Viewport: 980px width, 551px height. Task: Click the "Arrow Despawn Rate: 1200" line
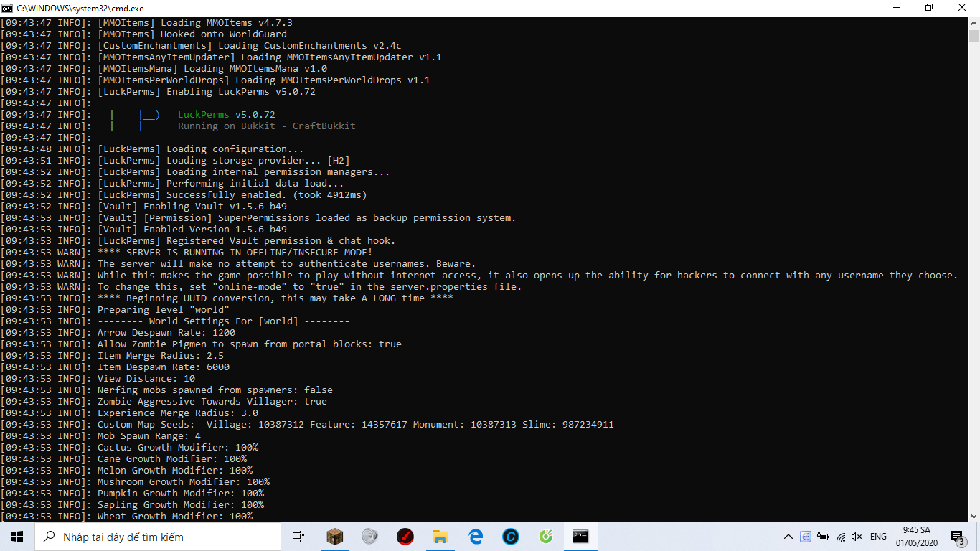coord(117,333)
